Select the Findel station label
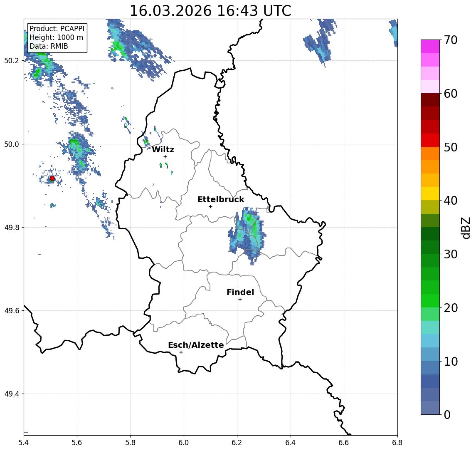 click(240, 292)
